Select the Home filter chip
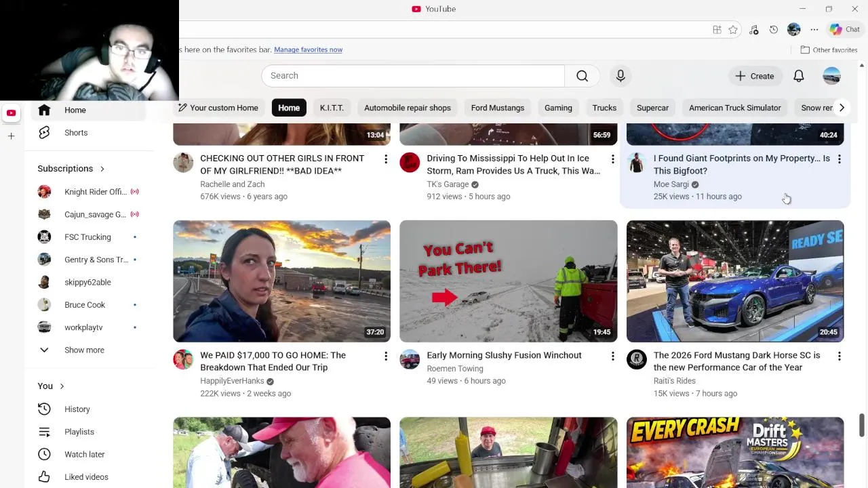Screen dimensions: 868x488 (289, 108)
